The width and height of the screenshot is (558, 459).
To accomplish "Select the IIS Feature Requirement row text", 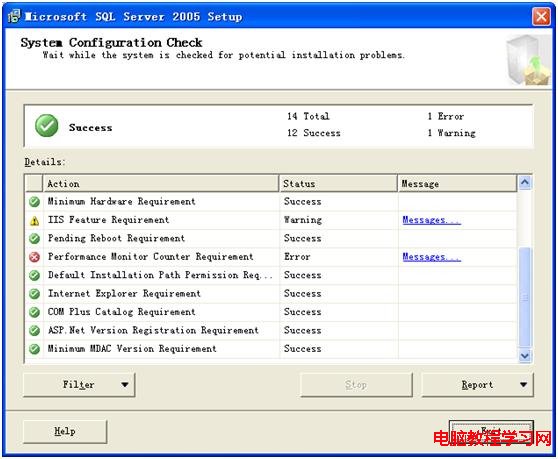I will (x=109, y=220).
